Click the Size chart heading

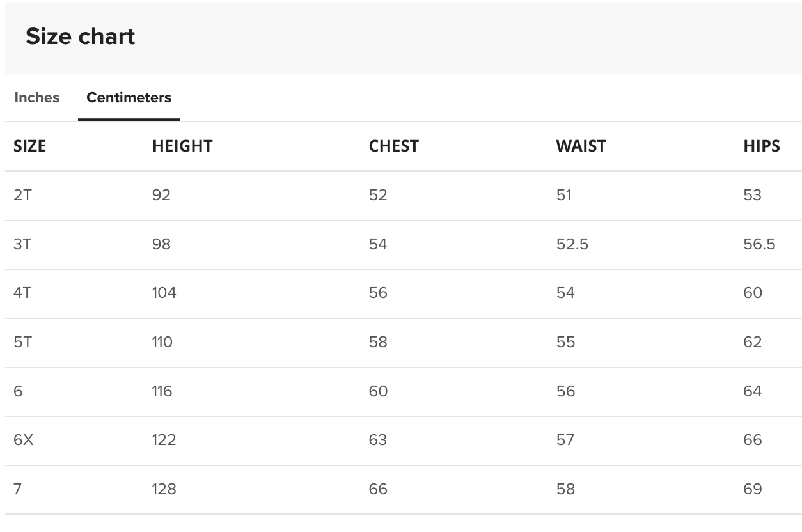[81, 36]
